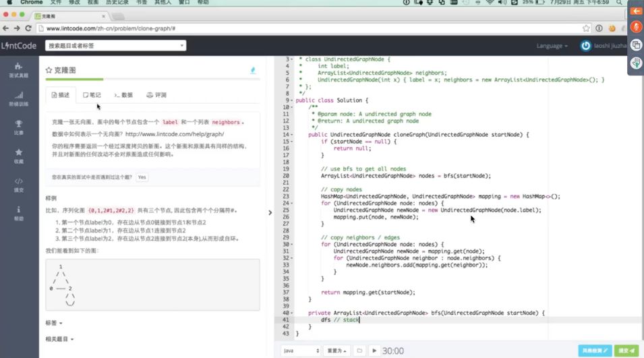The image size is (644, 358).
Task: Switch to the 评测 tab
Action: [156, 95]
